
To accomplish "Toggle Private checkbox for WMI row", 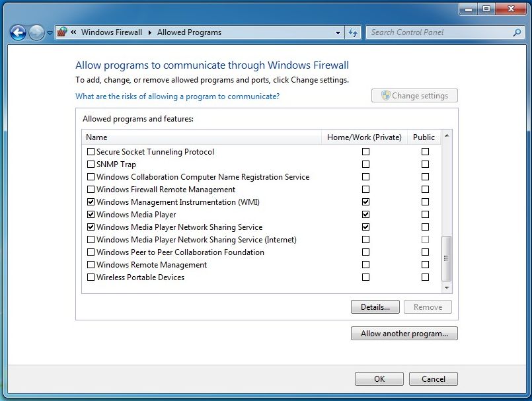I will point(365,202).
